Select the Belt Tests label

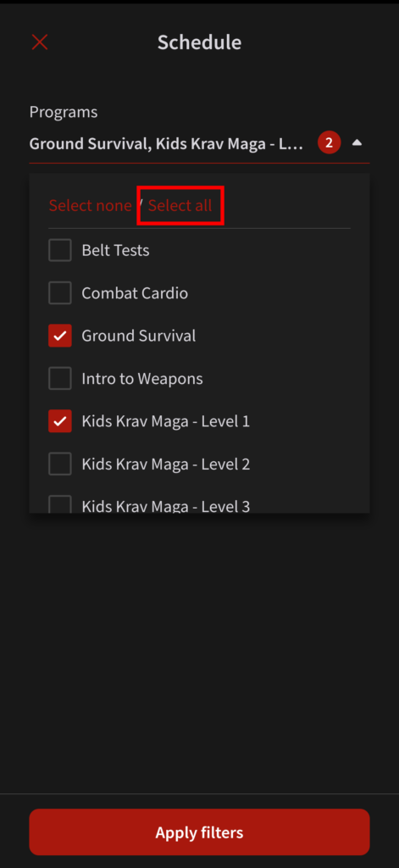pos(116,250)
